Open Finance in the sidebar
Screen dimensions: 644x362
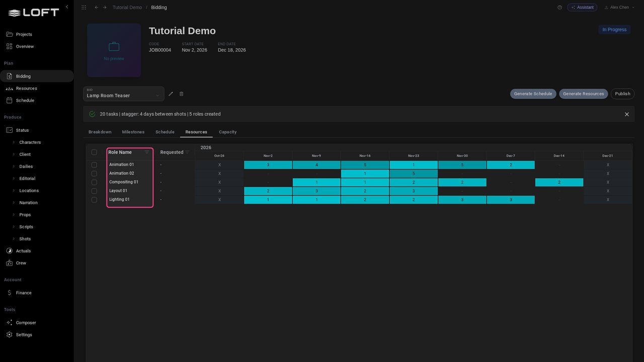point(37,293)
